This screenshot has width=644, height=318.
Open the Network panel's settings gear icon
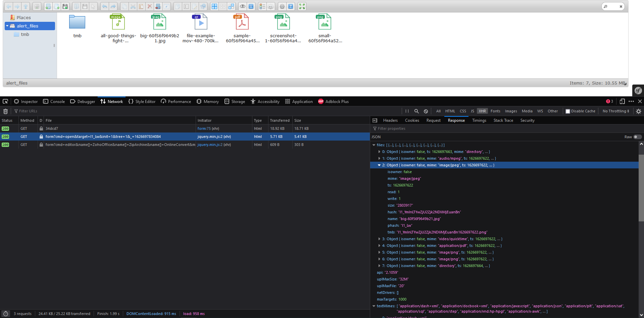(639, 111)
